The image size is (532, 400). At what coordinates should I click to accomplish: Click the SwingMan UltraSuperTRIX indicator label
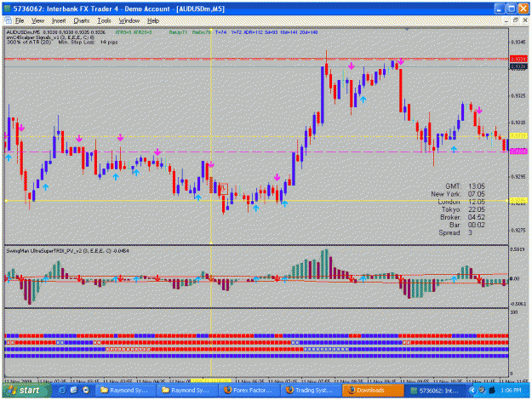pyautogui.click(x=67, y=251)
